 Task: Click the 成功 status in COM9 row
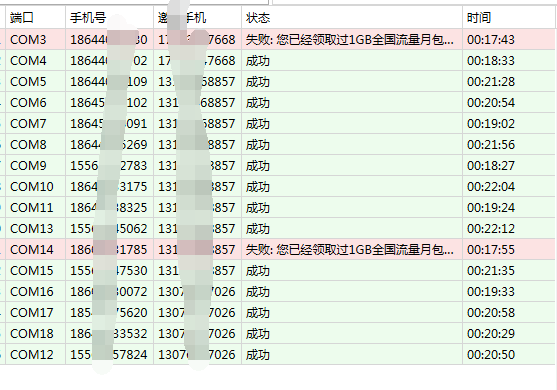pyautogui.click(x=258, y=166)
